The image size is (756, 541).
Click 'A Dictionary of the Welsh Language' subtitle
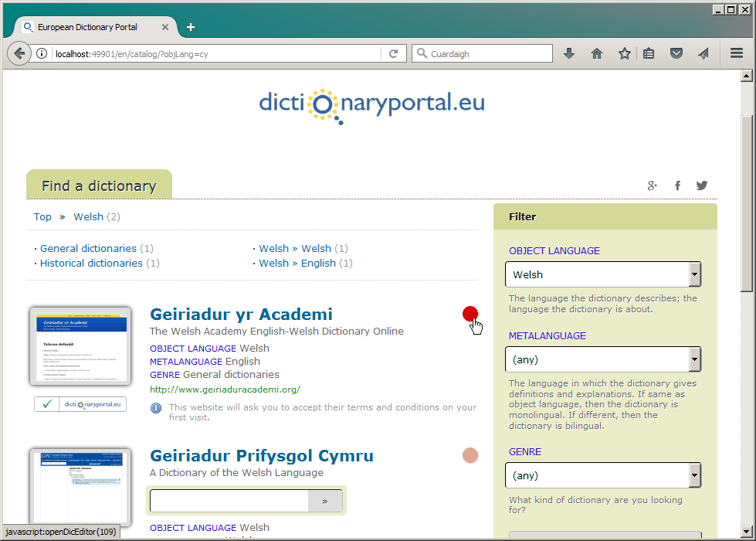pyautogui.click(x=237, y=472)
